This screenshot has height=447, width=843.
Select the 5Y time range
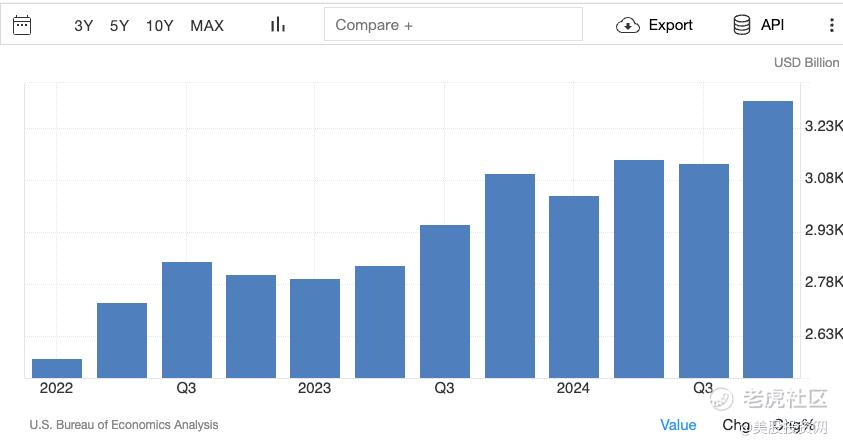pyautogui.click(x=119, y=25)
